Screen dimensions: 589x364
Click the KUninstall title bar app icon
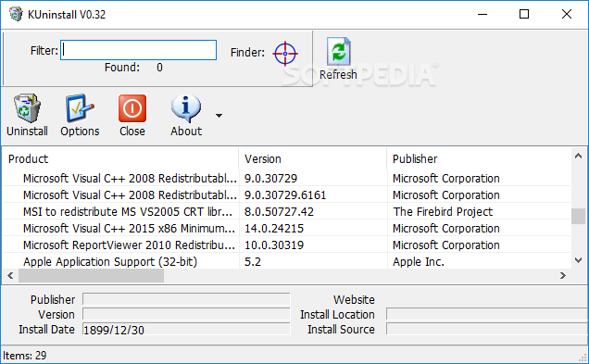16,14
